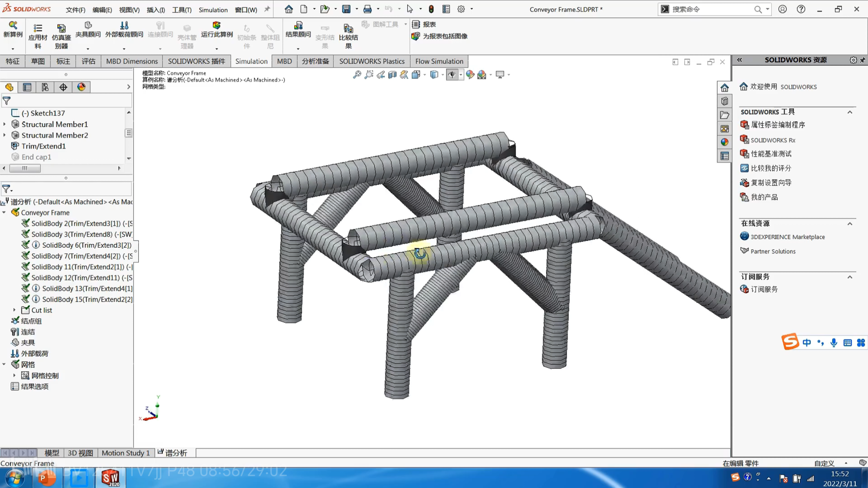
Task: Open the Design Library icon in task pane
Action: [x=724, y=101]
